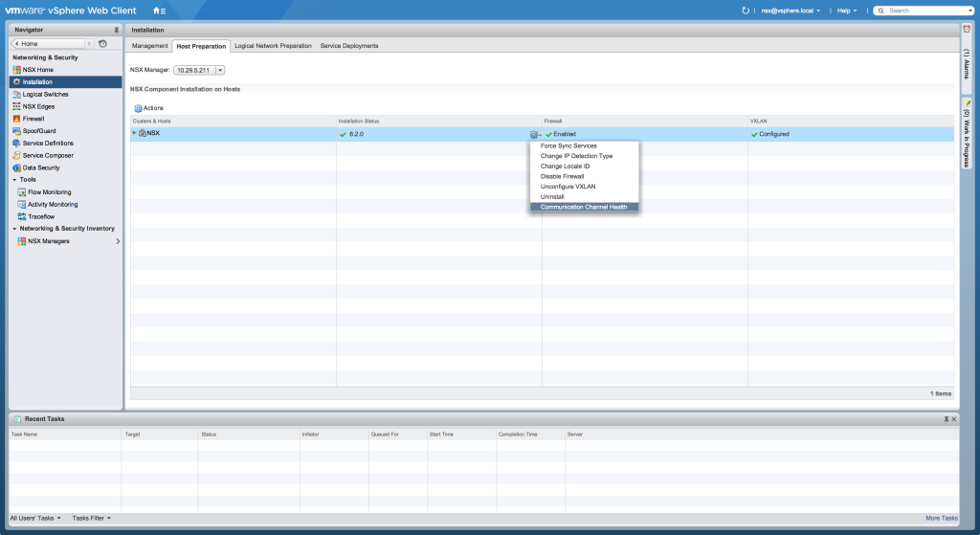Select the Host Preparation tab
980x535 pixels.
[x=201, y=46]
